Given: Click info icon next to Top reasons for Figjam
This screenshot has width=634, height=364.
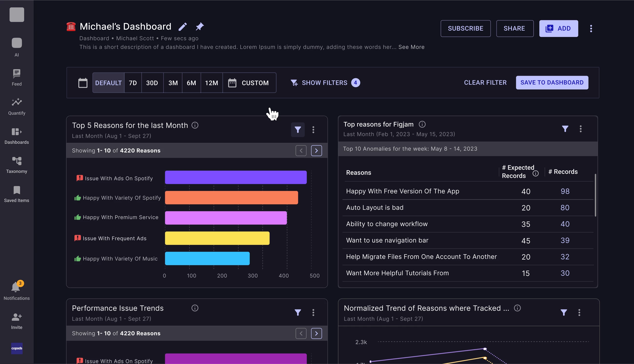Looking at the screenshot, I should point(422,124).
